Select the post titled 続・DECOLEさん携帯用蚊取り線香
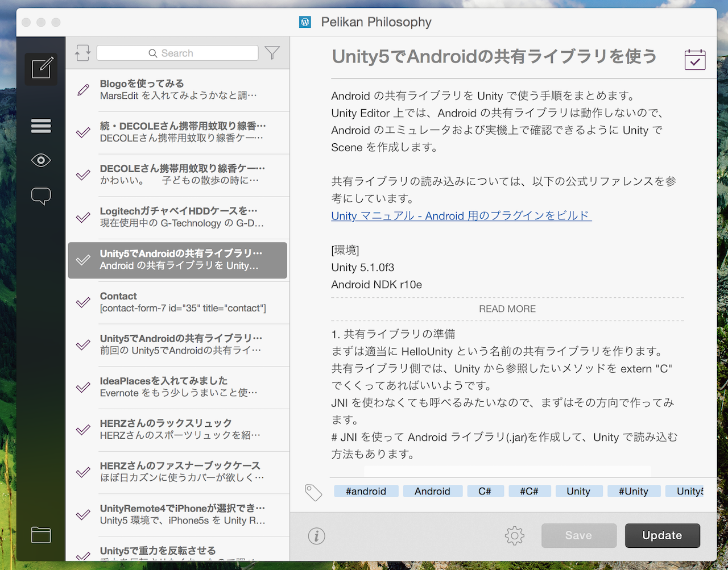The image size is (728, 570). click(x=177, y=132)
